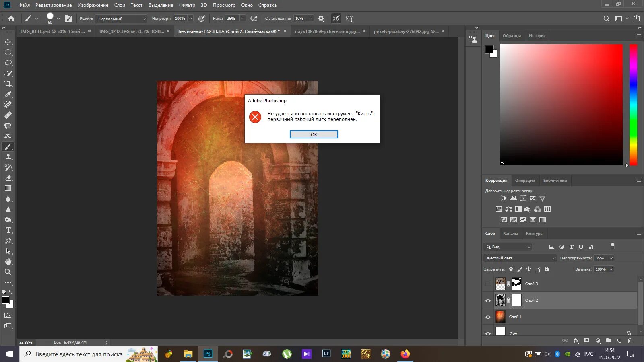Select the Eraser tool
Image resolution: width=644 pixels, height=362 pixels.
coord(8,178)
